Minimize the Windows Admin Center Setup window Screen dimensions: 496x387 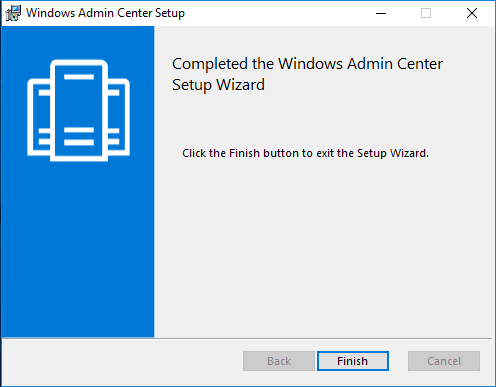click(x=381, y=13)
